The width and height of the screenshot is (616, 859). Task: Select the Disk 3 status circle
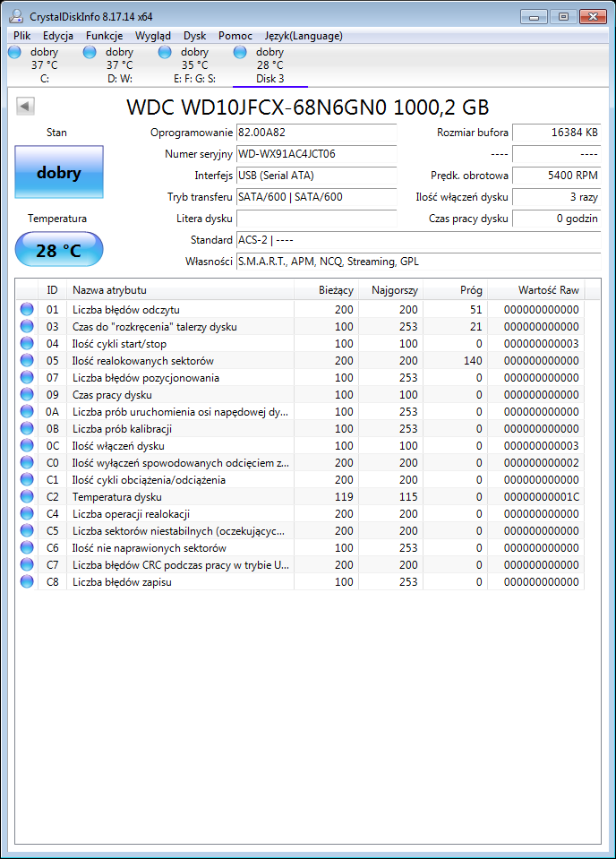pos(240,52)
